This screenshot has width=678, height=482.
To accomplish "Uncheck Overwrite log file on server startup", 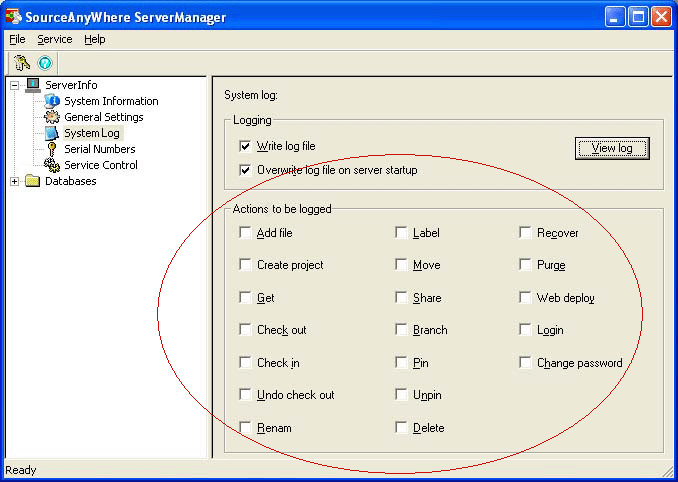I will coord(246,170).
